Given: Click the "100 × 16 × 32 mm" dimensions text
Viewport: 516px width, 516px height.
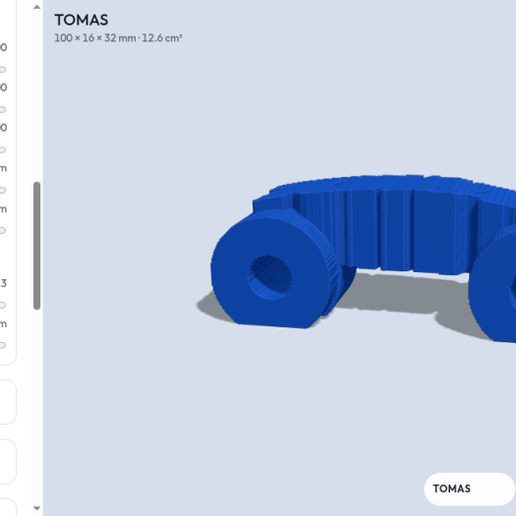Looking at the screenshot, I should pos(95,38).
